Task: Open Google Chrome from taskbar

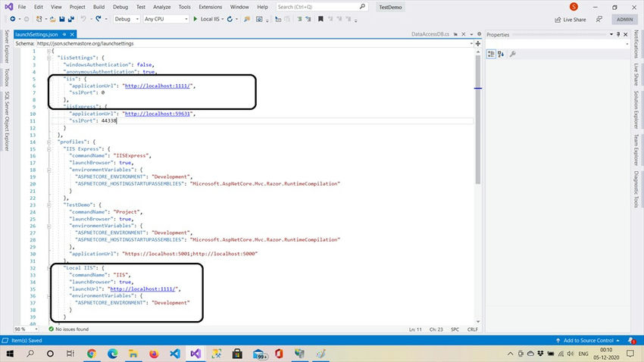Action: click(92, 354)
